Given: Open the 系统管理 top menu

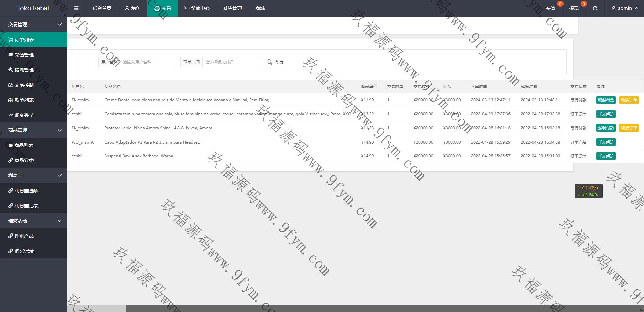Looking at the screenshot, I should pos(232,8).
